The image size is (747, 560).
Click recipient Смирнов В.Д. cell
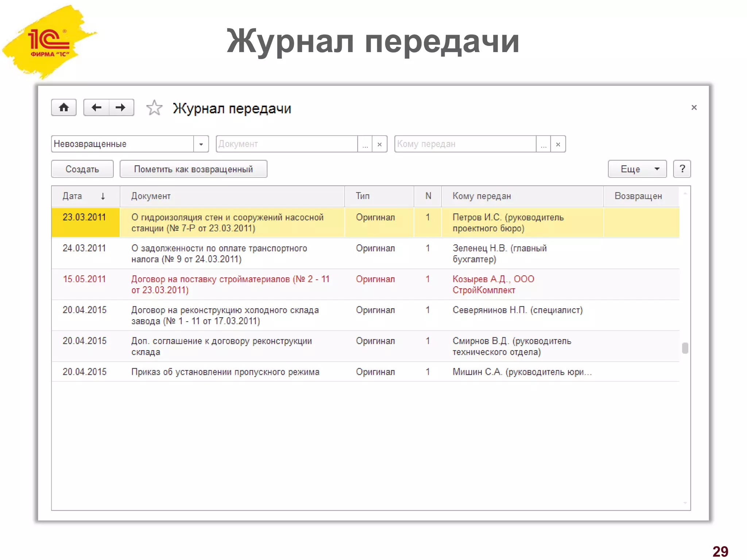coord(522,346)
